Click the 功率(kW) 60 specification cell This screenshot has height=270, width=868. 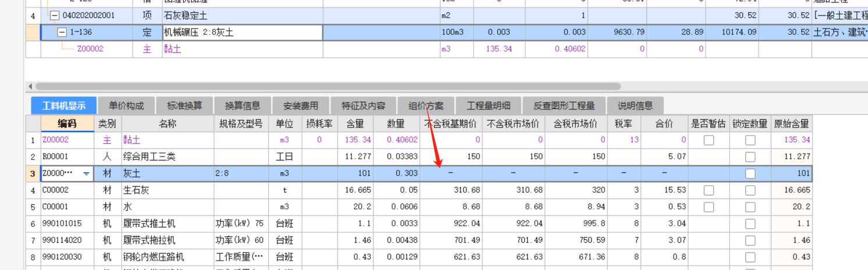pos(241,240)
